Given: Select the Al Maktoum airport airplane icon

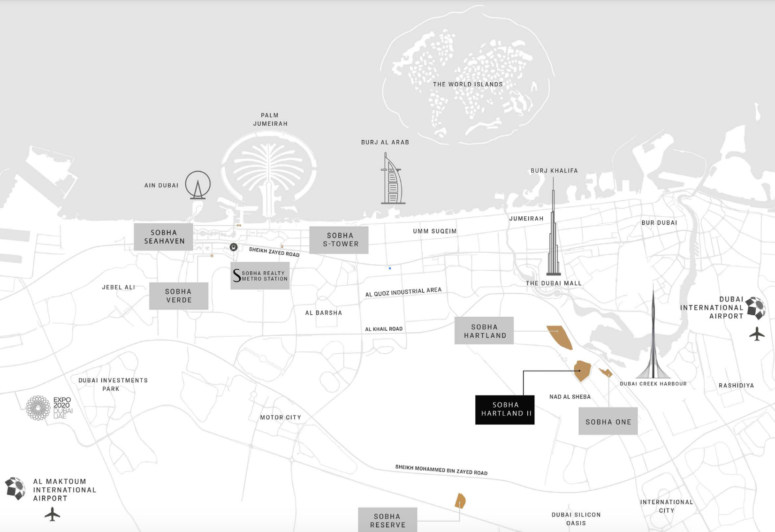Looking at the screenshot, I should 53,514.
